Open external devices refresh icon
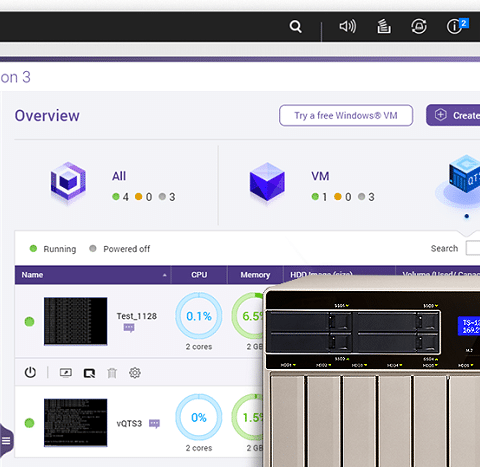The width and height of the screenshot is (480, 467). pyautogui.click(x=419, y=26)
